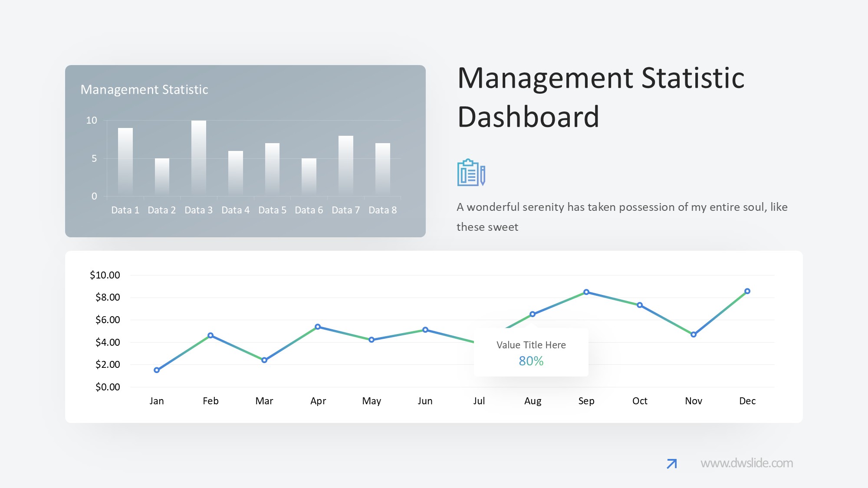The image size is (868, 488).
Task: Click the Mar data point on line
Action: pyautogui.click(x=264, y=360)
